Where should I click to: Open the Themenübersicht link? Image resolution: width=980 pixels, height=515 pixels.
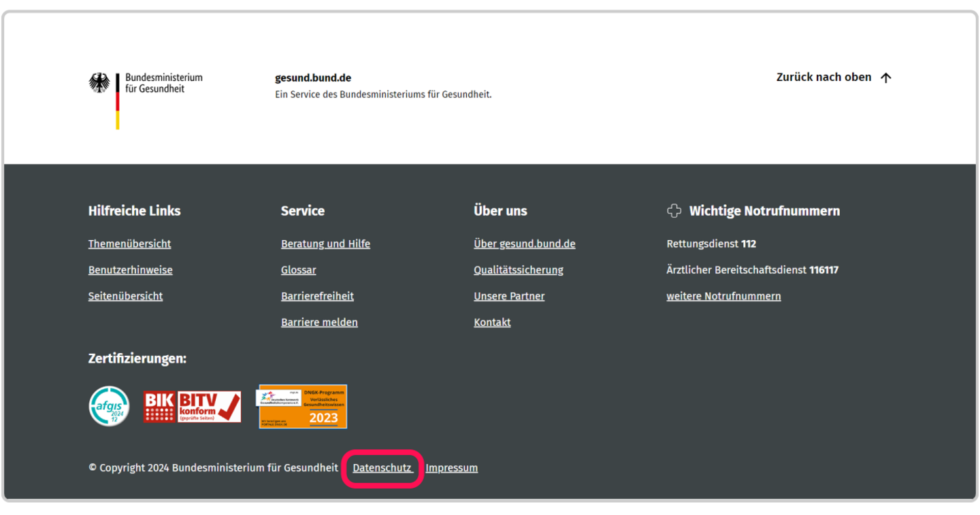tap(129, 244)
